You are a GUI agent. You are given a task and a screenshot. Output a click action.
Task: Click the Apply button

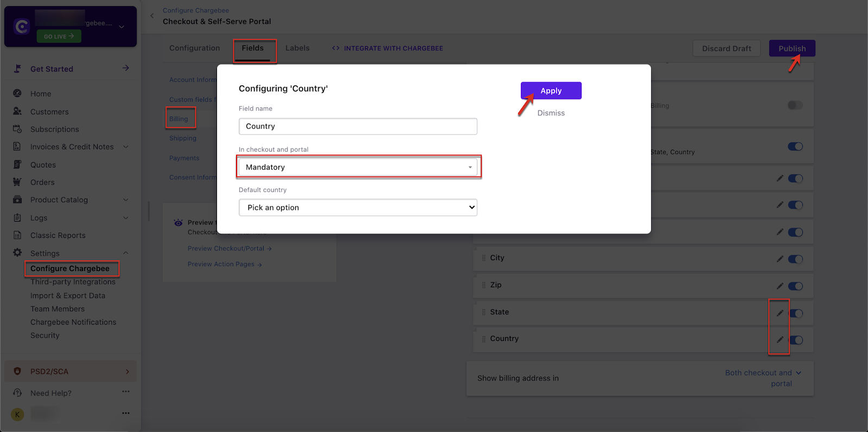(x=551, y=91)
